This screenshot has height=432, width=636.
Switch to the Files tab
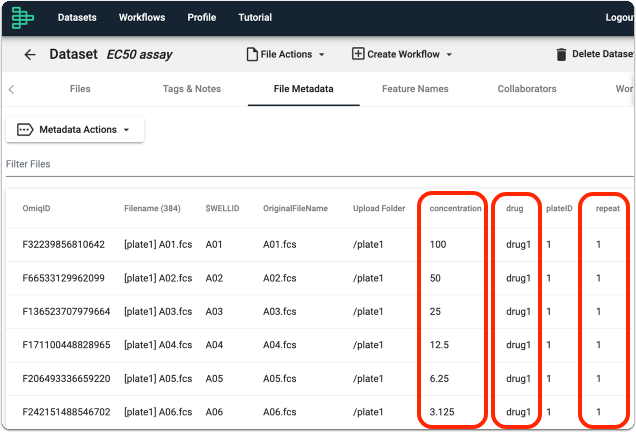(80, 89)
